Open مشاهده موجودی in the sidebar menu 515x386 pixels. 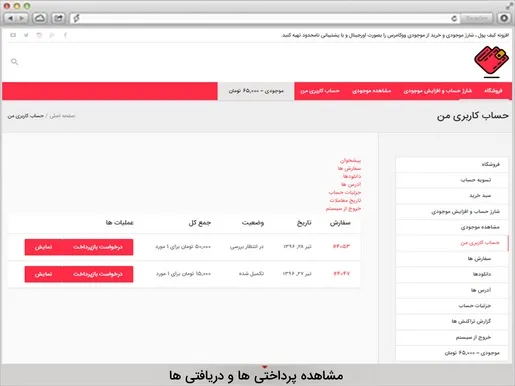(452, 227)
